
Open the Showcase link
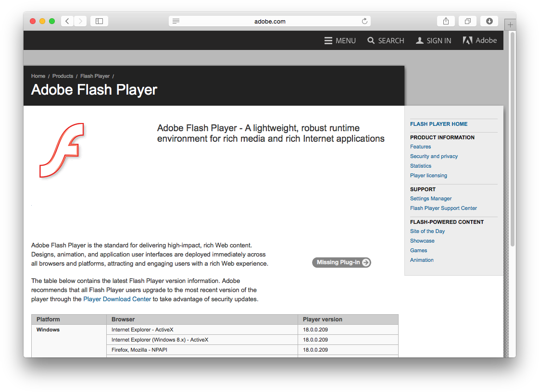click(422, 241)
